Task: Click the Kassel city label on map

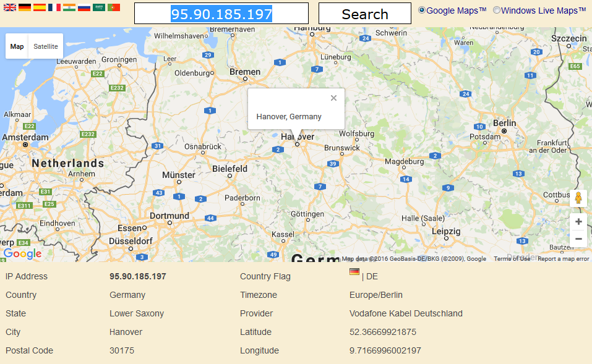Action: (283, 234)
